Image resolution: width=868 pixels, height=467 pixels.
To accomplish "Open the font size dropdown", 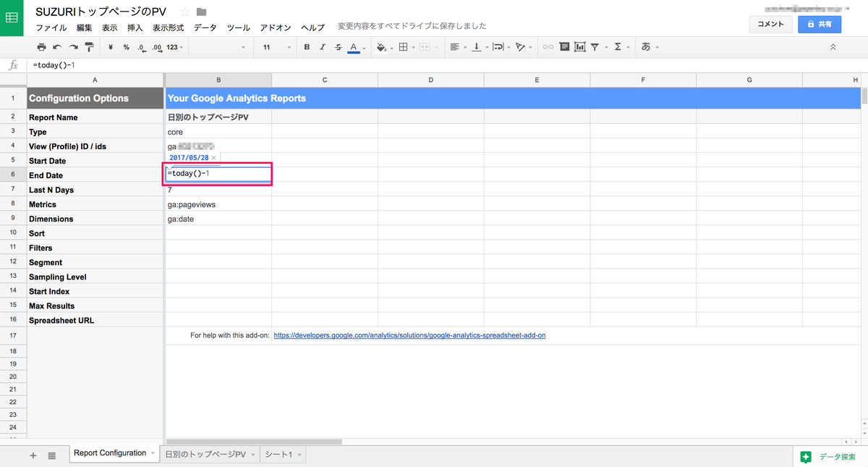I will pyautogui.click(x=276, y=47).
